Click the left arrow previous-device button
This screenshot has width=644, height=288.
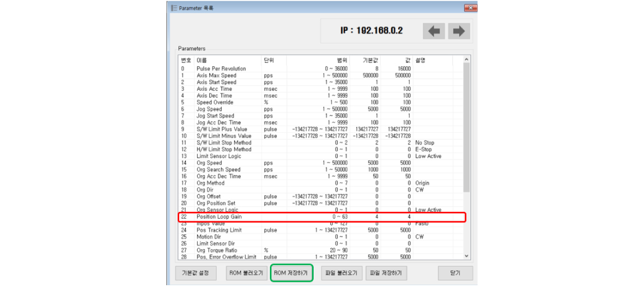tap(433, 31)
